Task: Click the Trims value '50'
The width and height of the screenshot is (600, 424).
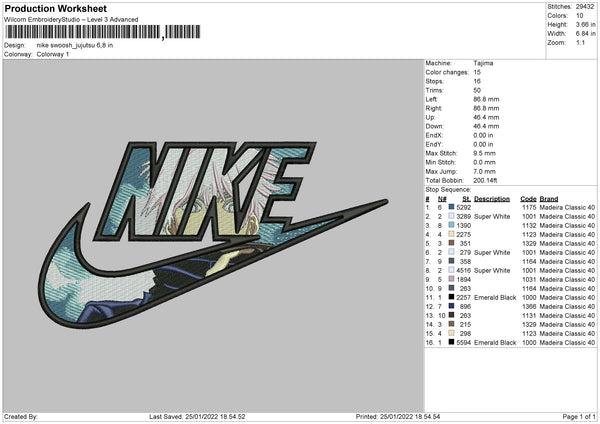Action: 477,90
